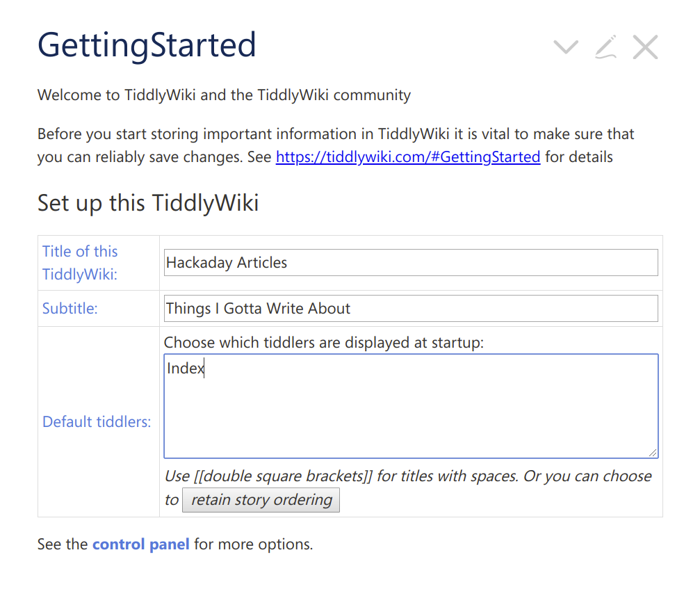Click the GettingStarted tiddler title

147,45
